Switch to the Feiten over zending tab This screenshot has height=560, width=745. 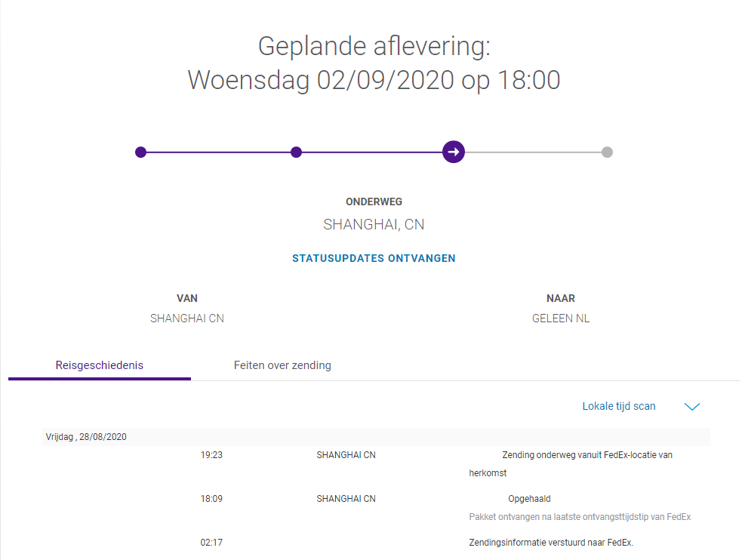pyautogui.click(x=282, y=365)
